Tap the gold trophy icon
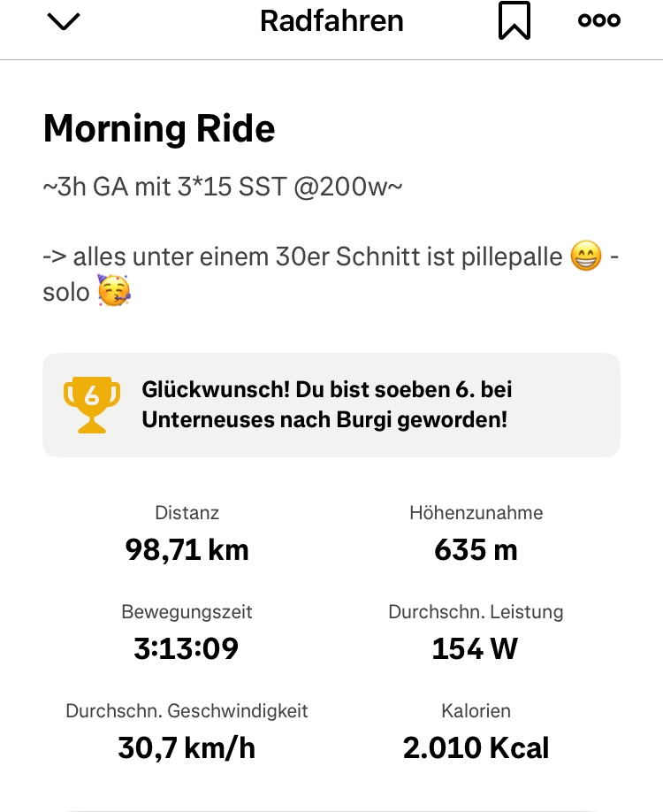663x812 pixels. pos(92,405)
